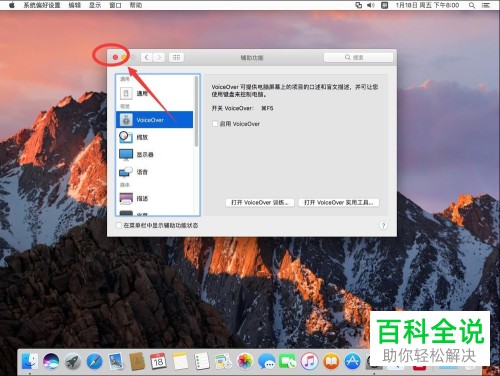Open the 编辑 menu

coord(75,5)
